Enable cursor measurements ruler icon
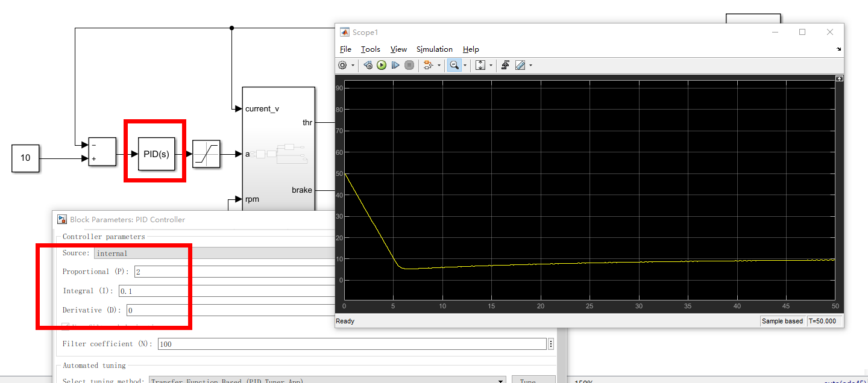 520,65
